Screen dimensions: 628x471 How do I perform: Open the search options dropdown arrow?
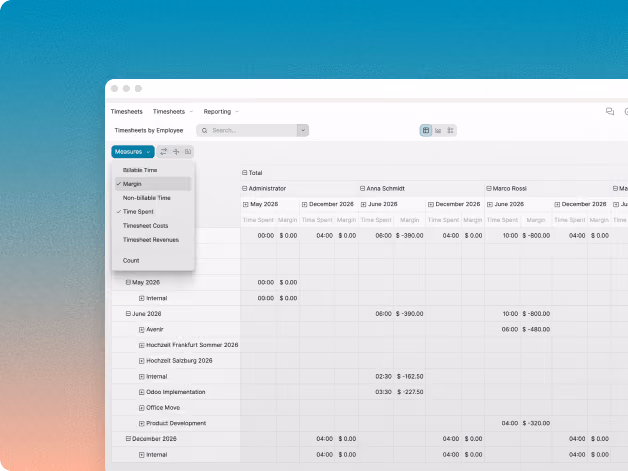pos(303,130)
